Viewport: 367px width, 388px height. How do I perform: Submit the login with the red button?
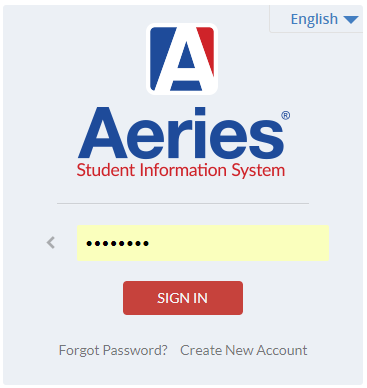click(183, 298)
